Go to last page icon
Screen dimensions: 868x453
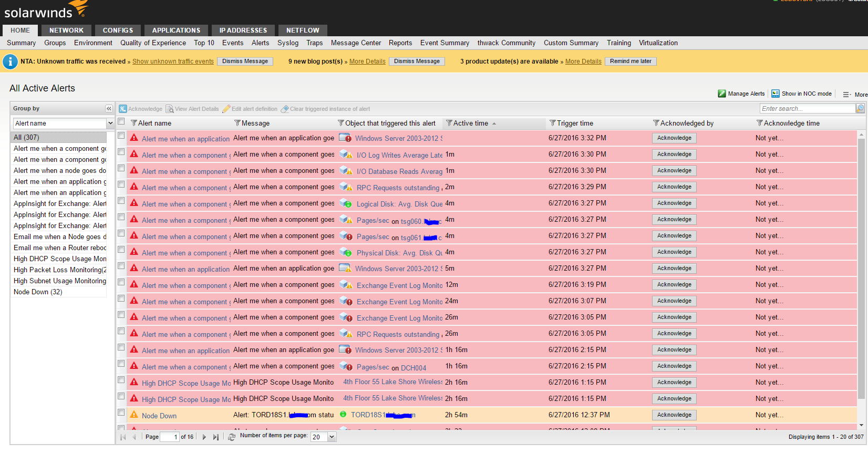click(x=215, y=437)
